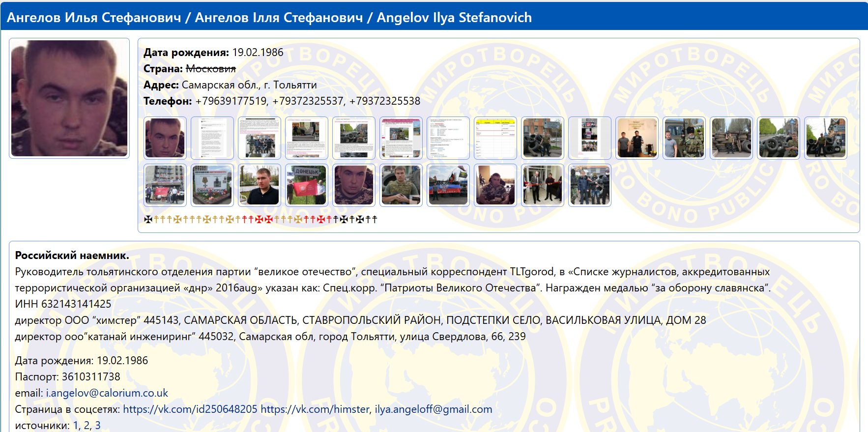Open the text-only company record screenshot thumbnail
The width and height of the screenshot is (868, 432).
[x=448, y=138]
